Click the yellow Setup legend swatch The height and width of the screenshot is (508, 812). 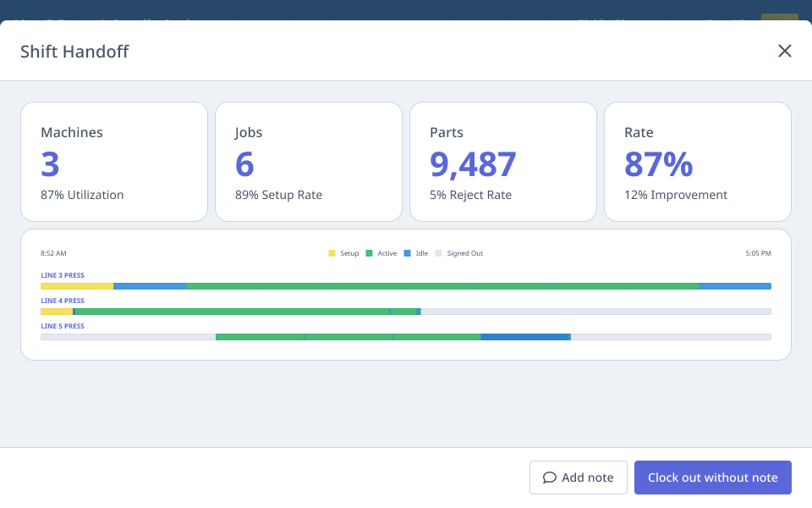[x=332, y=253]
